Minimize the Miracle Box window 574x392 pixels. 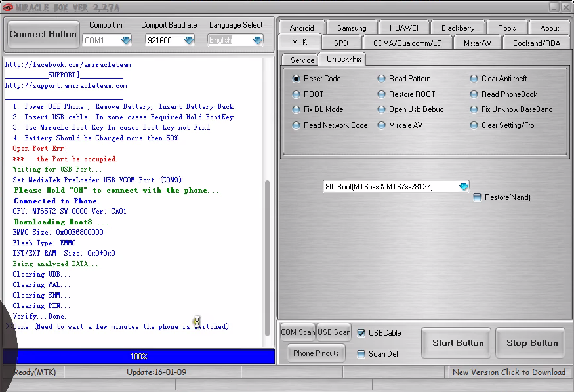tap(554, 7)
